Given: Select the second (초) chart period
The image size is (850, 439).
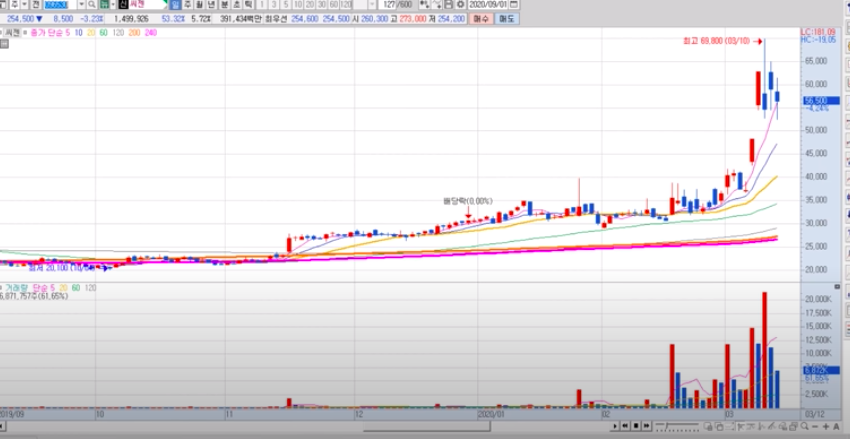Looking at the screenshot, I should 236,4.
